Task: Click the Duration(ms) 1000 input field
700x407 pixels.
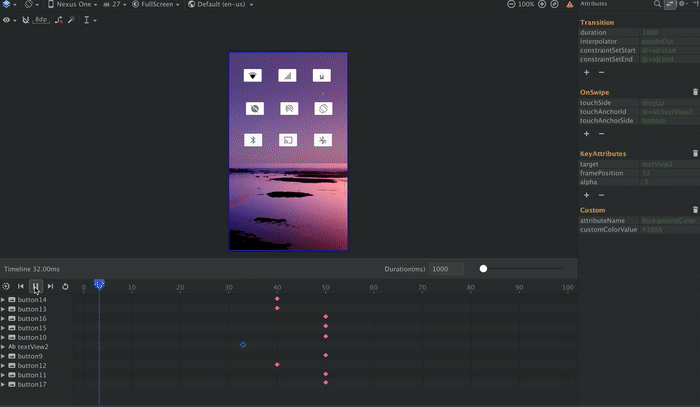Action: click(446, 269)
